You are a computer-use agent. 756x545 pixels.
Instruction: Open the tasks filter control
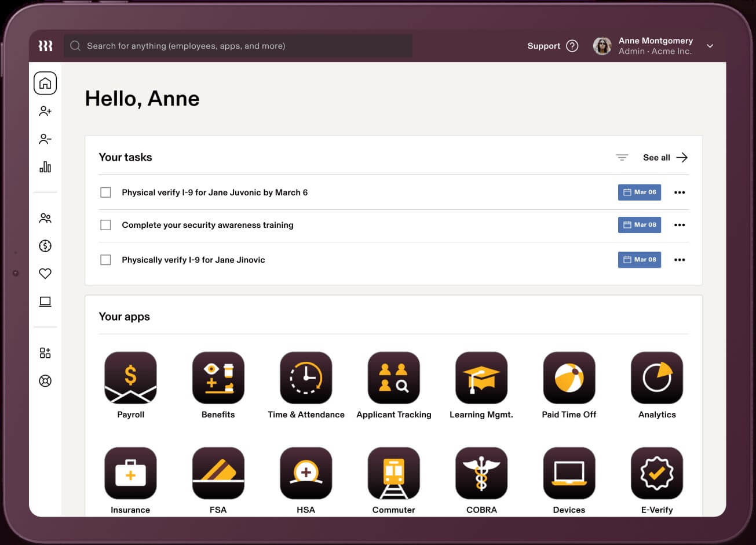622,157
